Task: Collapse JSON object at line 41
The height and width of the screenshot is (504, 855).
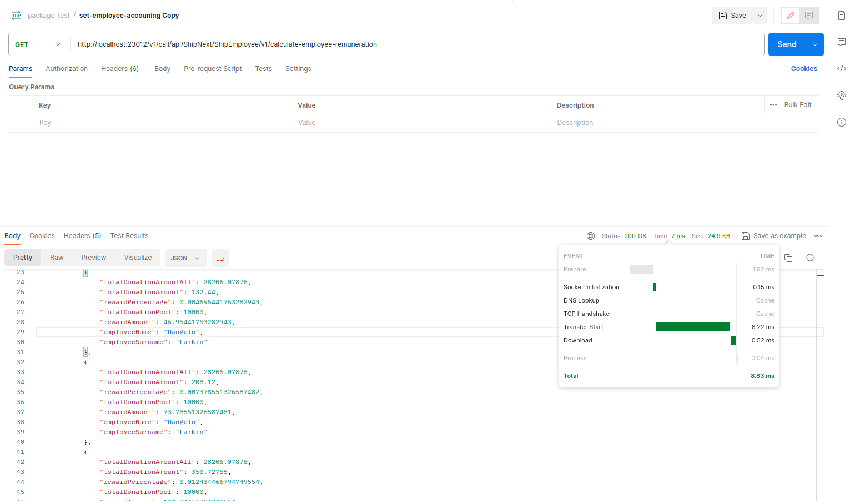Action: [85, 452]
